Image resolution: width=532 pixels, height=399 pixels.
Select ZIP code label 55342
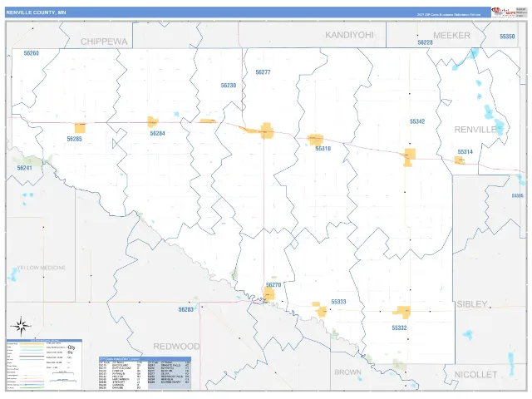coord(417,121)
